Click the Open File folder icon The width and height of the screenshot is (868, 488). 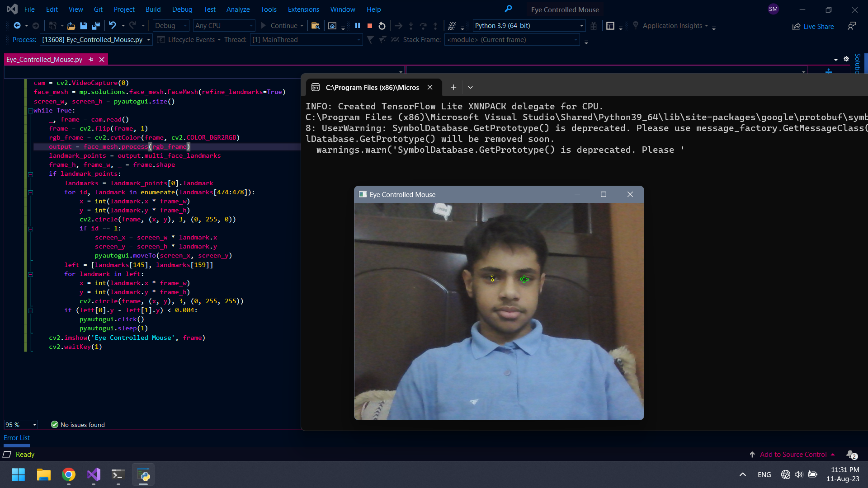[x=71, y=26]
